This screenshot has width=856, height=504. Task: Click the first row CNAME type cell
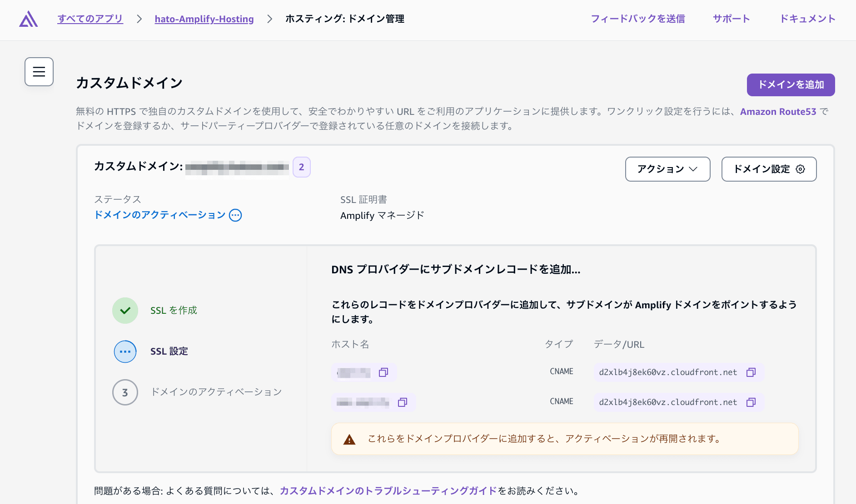point(562,371)
